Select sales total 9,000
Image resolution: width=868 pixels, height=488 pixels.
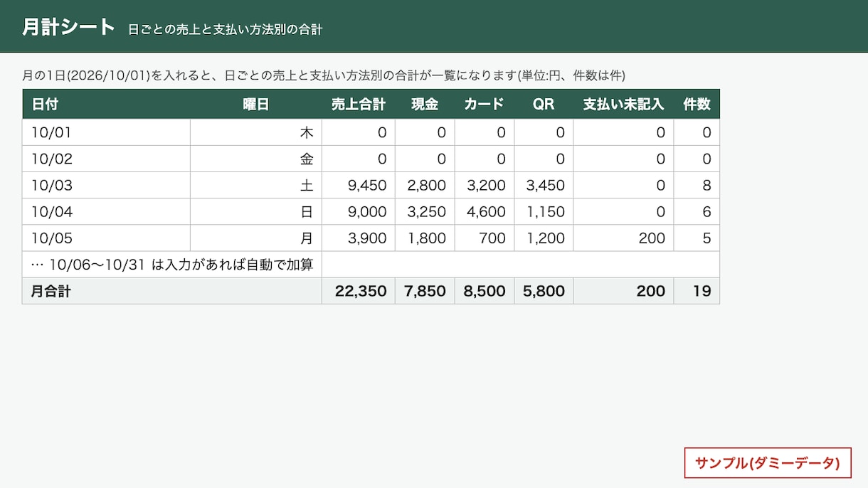[x=359, y=212]
